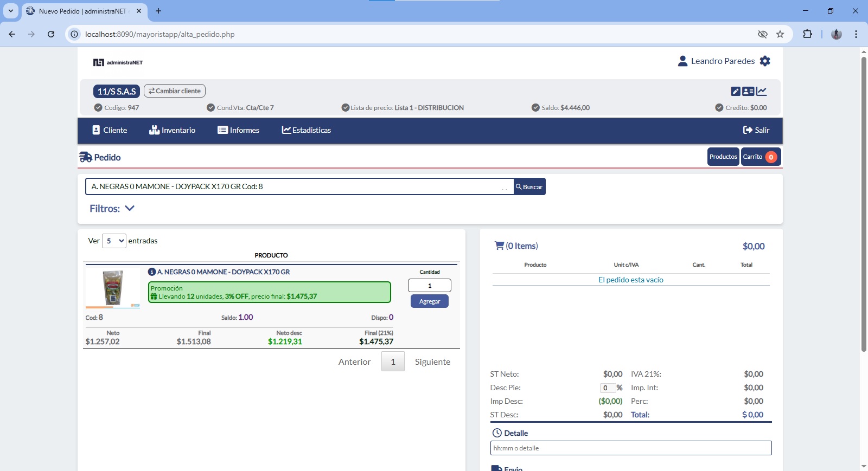Click the gift icon in the promotion box
This screenshot has height=471, width=868.
[x=154, y=296]
